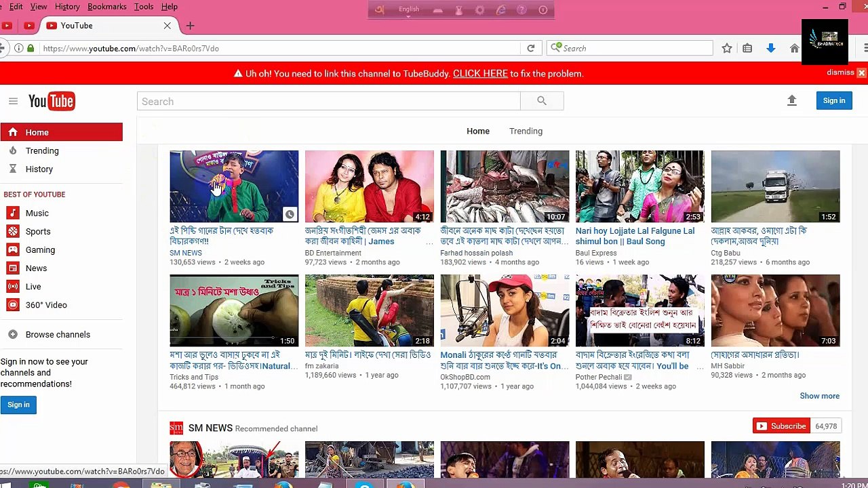868x488 pixels.
Task: Click dismiss on the TubeBuddy banner
Action: click(x=840, y=73)
